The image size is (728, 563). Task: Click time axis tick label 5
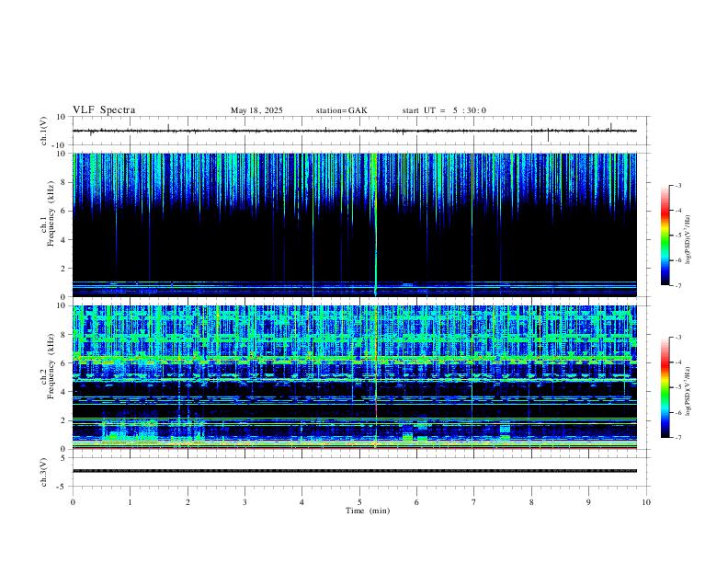359,502
